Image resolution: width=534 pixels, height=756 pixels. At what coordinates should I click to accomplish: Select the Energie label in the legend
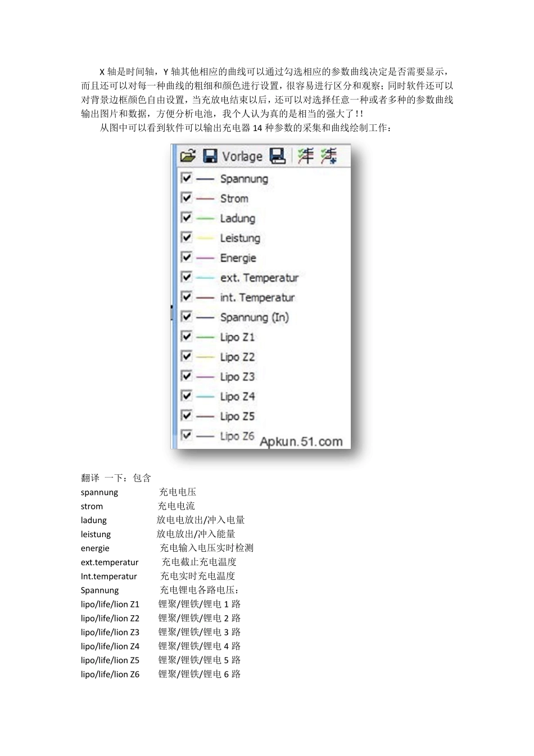pos(238,258)
